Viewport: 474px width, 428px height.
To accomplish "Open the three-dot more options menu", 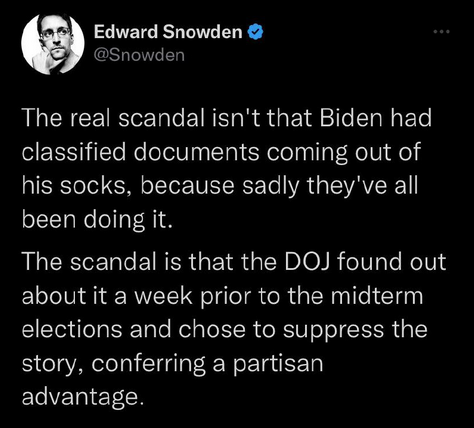I will pos(441,32).
